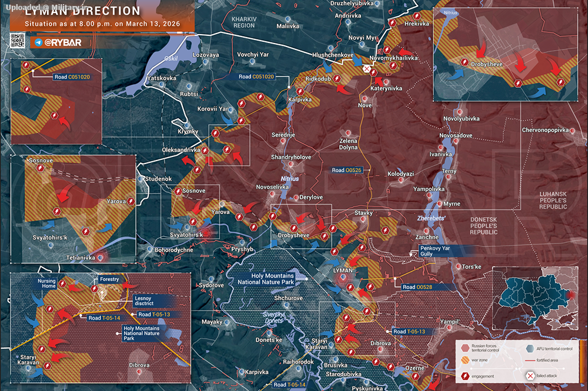Click the glowing marker at Tetianivka
Image resolution: width=588 pixels, height=391 pixels.
(x=101, y=258)
